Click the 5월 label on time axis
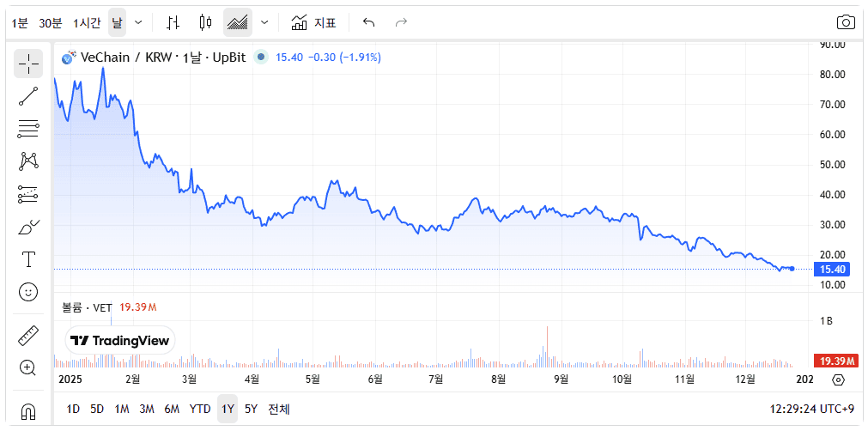Viewport: 868px width, 431px height. pos(313,379)
